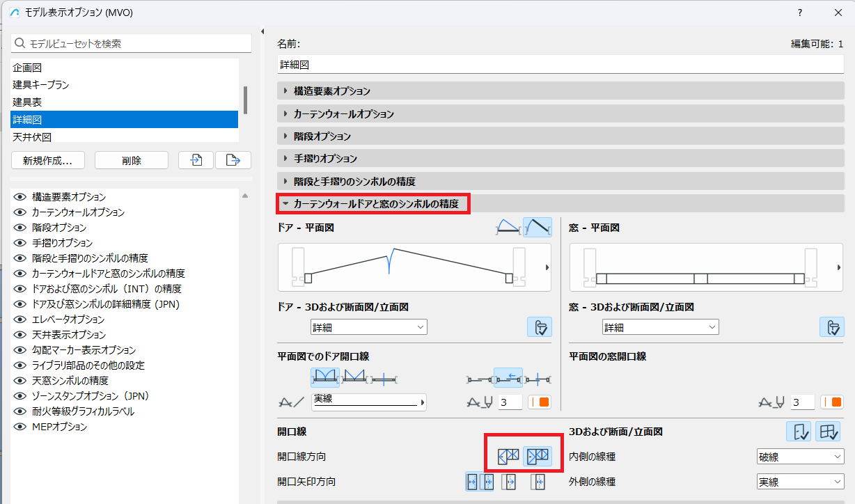The height and width of the screenshot is (504, 855).
Task: Click window opening line pen color swatch
Action: coord(832,402)
